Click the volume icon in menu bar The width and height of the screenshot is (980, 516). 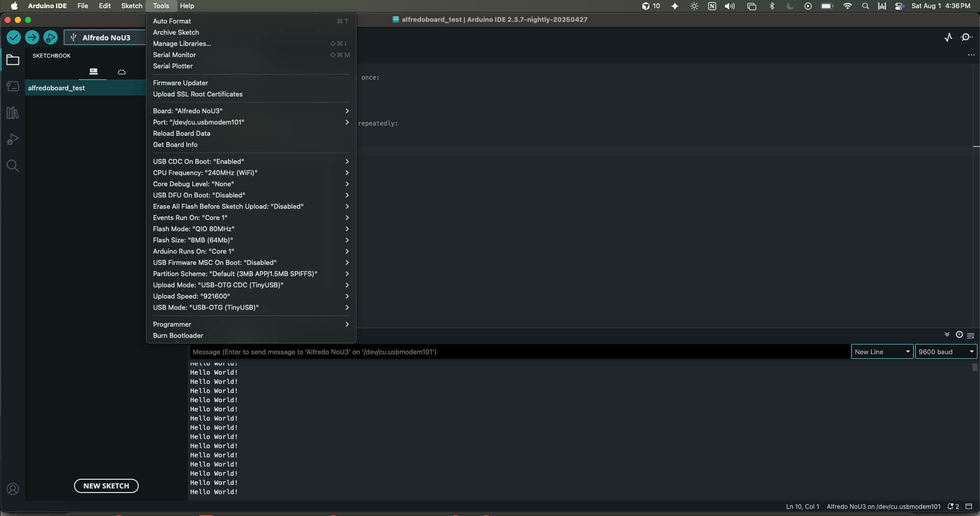730,6
